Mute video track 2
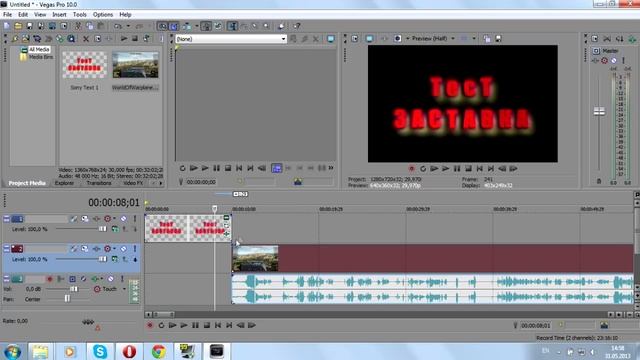 pos(123,249)
